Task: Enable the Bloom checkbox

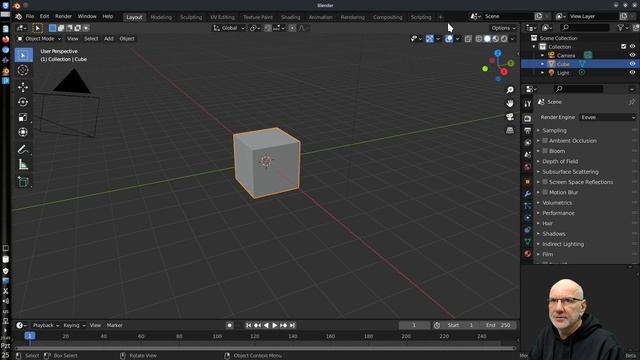Action: [x=545, y=151]
